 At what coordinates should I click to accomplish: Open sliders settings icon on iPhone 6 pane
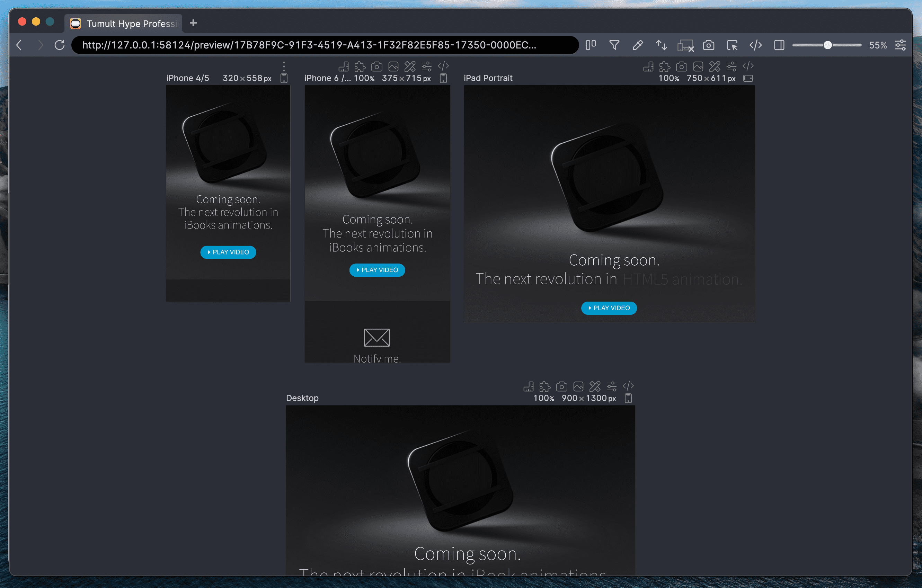click(426, 66)
